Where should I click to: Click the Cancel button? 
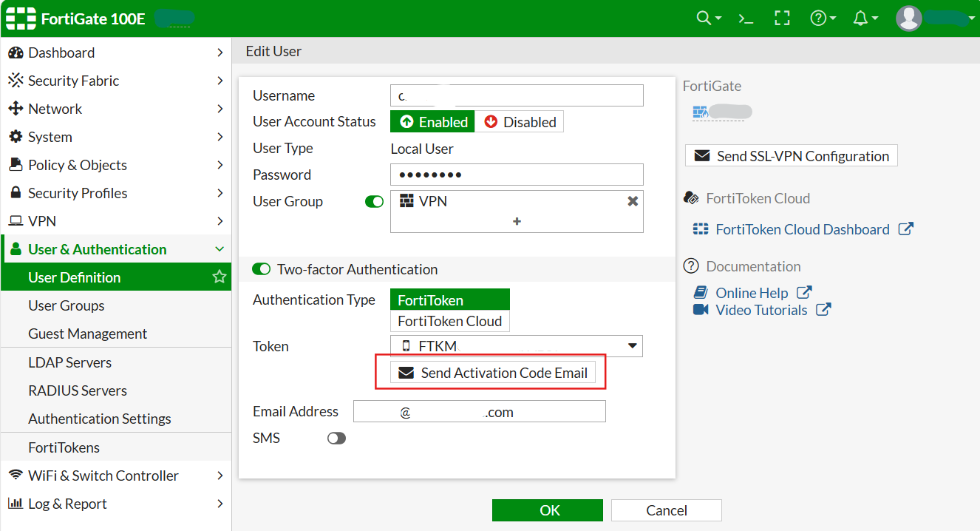click(667, 510)
